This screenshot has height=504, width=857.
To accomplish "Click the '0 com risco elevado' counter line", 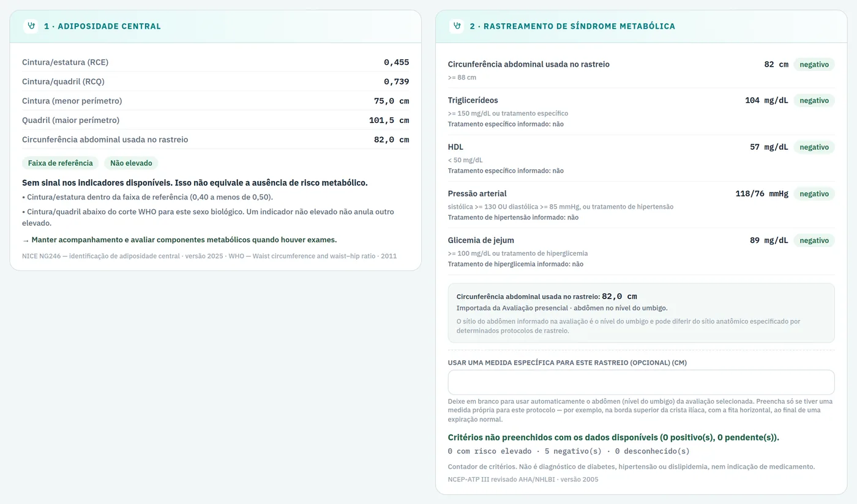I will click(x=569, y=451).
